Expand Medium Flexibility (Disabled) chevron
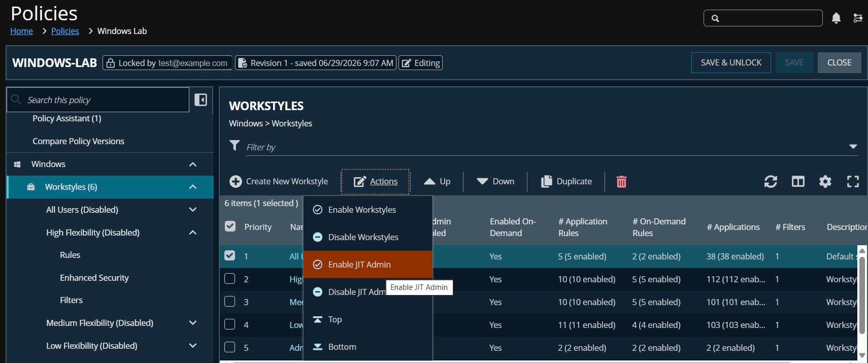Screen dimensions: 868x363 tap(193, 323)
